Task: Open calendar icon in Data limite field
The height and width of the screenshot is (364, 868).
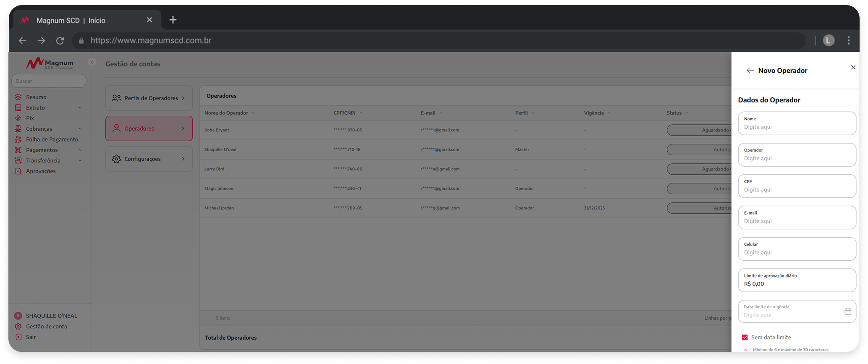Action: tap(848, 312)
